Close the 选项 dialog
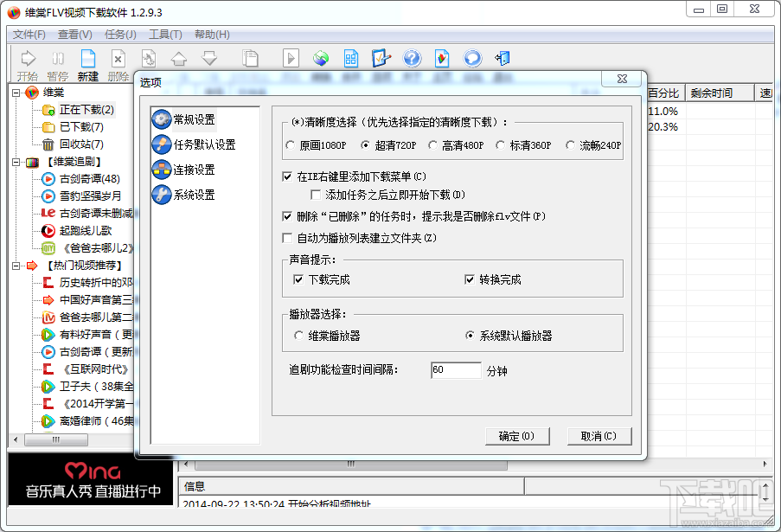 coord(622,79)
